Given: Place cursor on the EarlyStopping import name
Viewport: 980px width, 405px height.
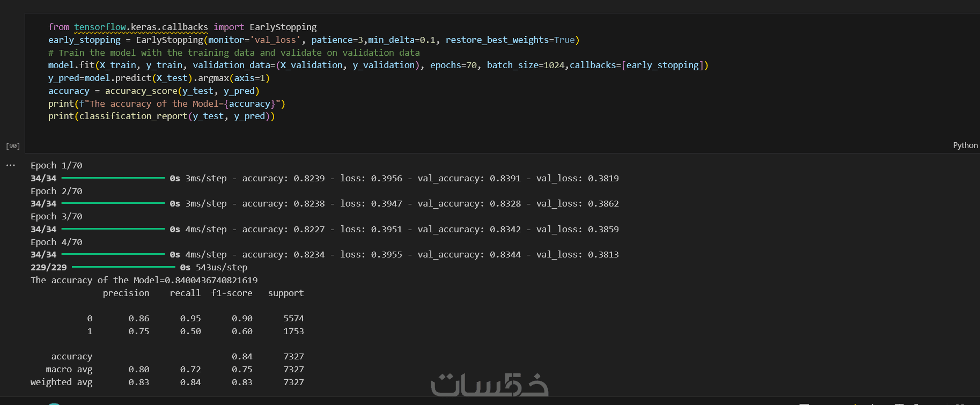Looking at the screenshot, I should [x=283, y=27].
